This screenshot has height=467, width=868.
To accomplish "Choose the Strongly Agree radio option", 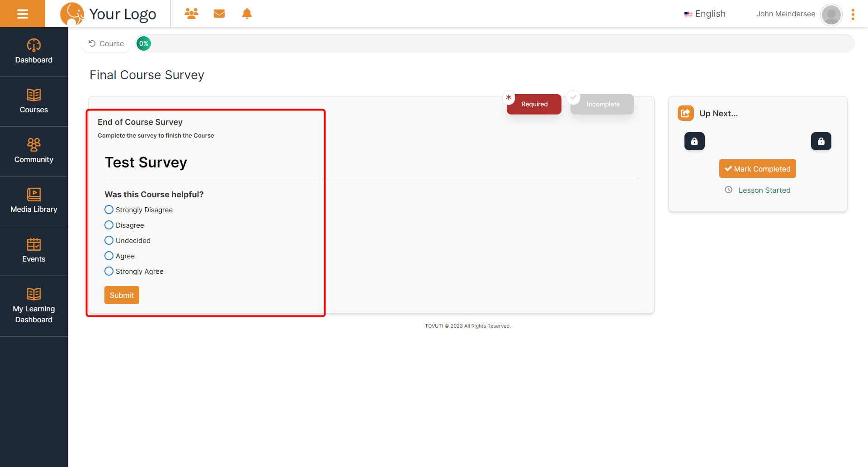I will point(109,271).
